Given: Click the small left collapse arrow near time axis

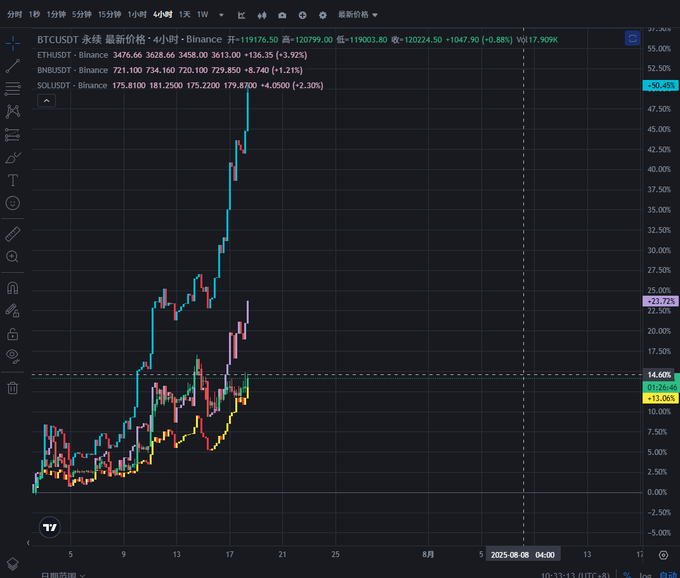Looking at the screenshot, I should (x=28, y=542).
